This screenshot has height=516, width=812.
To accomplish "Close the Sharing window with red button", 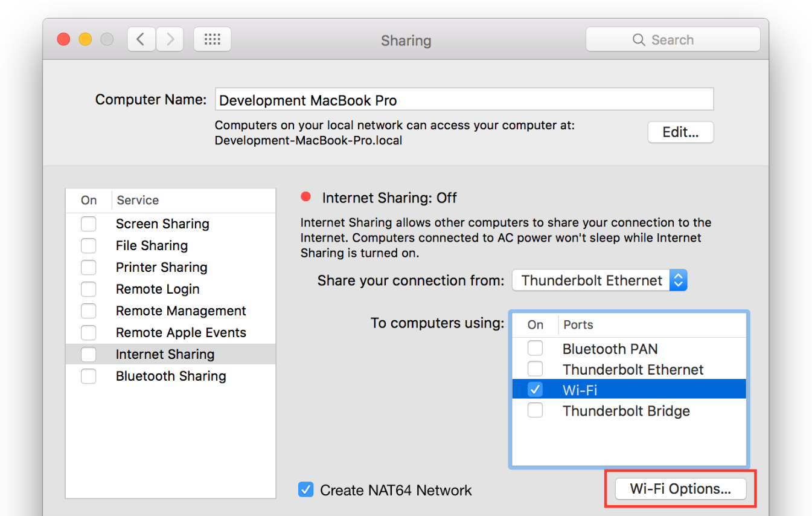I will (x=63, y=40).
